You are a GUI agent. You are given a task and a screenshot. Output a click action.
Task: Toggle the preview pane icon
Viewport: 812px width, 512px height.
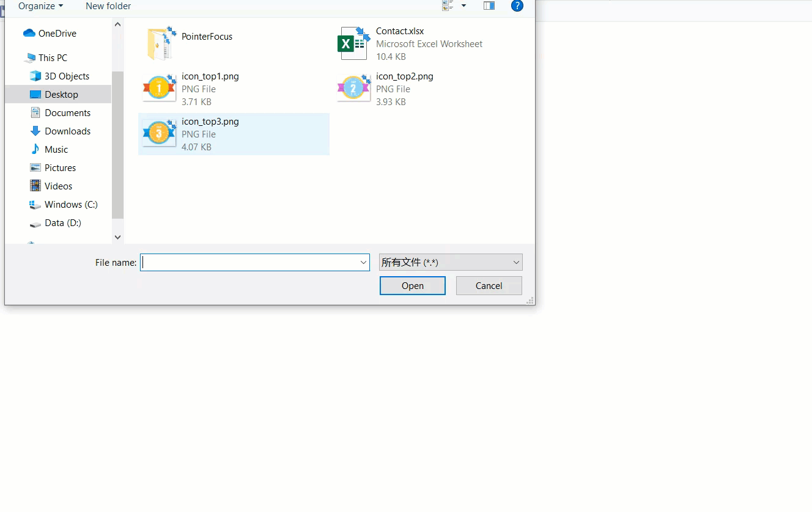(489, 5)
